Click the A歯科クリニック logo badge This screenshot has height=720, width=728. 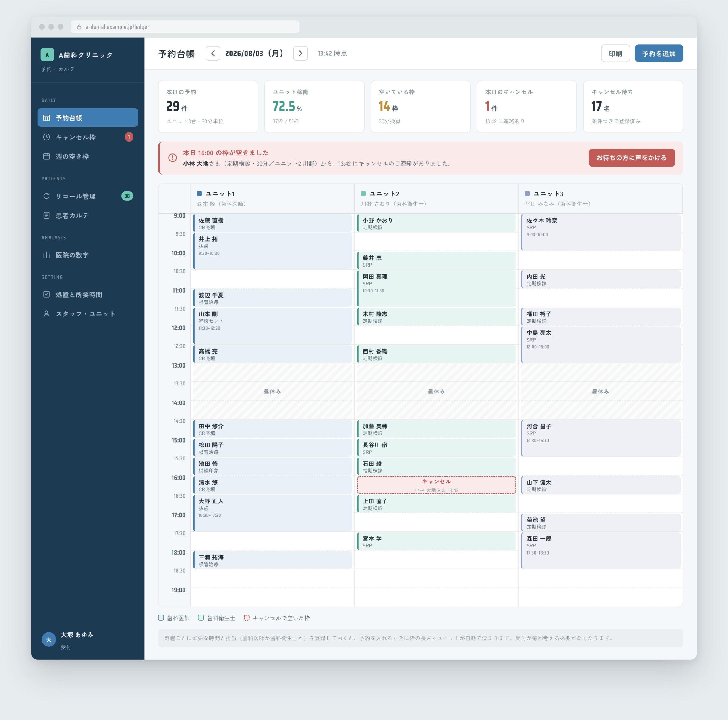pyautogui.click(x=47, y=55)
